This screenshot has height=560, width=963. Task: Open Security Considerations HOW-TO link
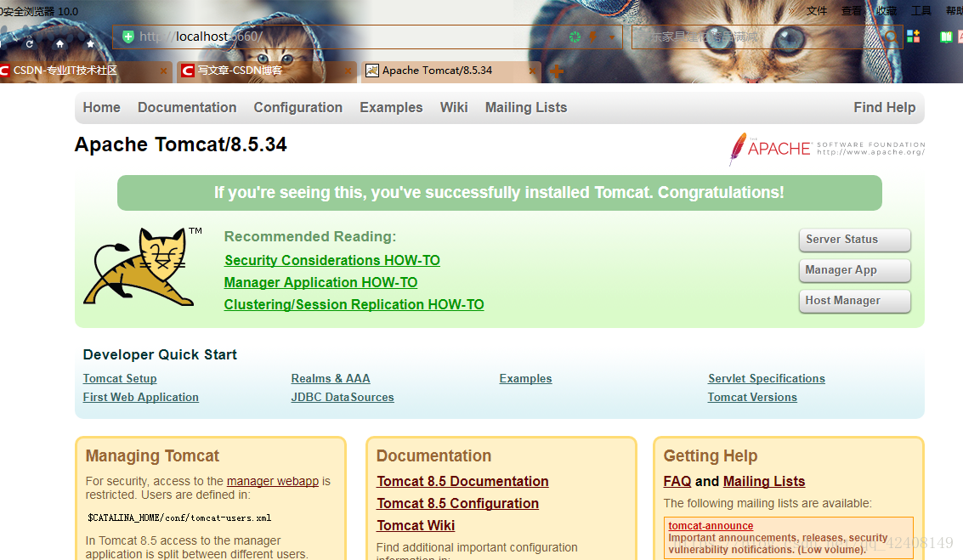[332, 260]
